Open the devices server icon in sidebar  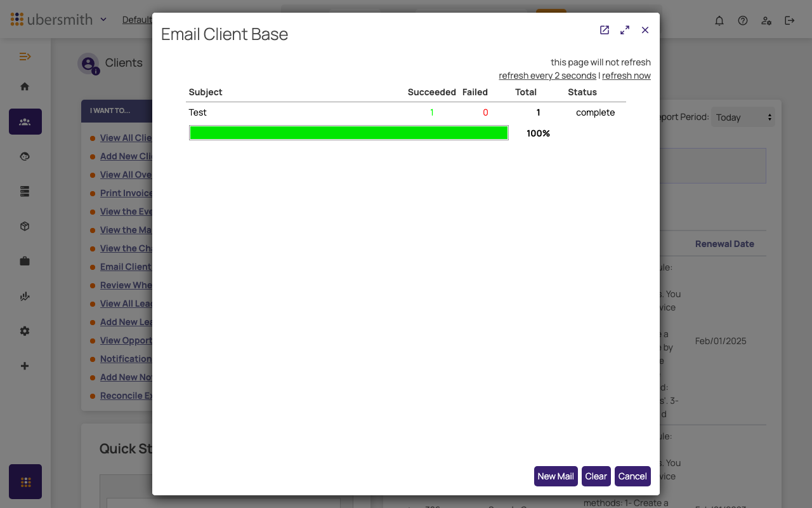pos(25,191)
